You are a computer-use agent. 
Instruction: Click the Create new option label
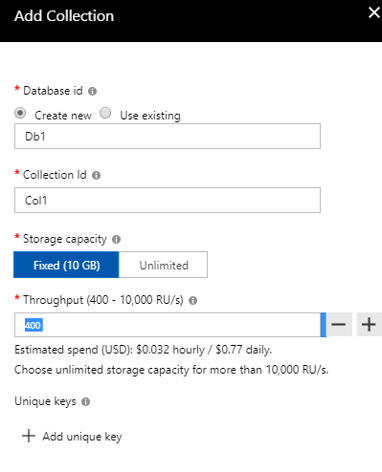(63, 116)
